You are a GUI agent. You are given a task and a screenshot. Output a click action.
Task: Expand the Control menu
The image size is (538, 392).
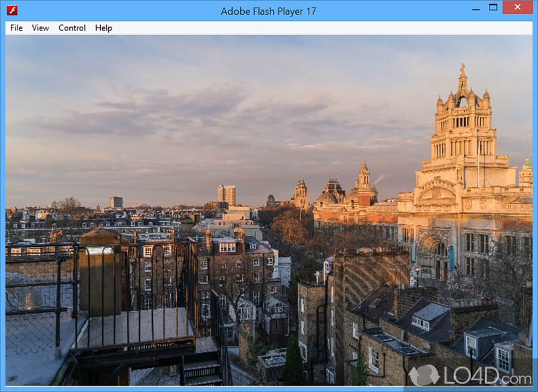coord(72,28)
